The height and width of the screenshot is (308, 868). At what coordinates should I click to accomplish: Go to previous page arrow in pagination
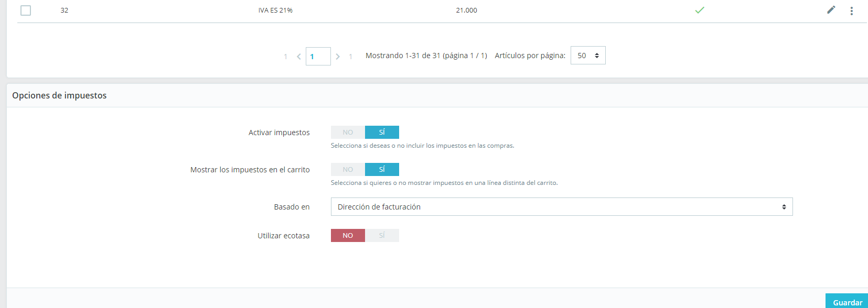[298, 57]
